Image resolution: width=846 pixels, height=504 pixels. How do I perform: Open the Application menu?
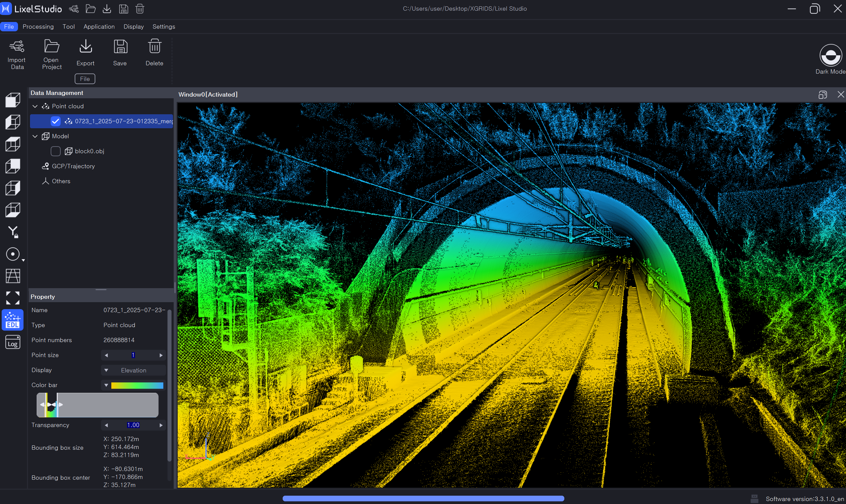pyautogui.click(x=99, y=27)
